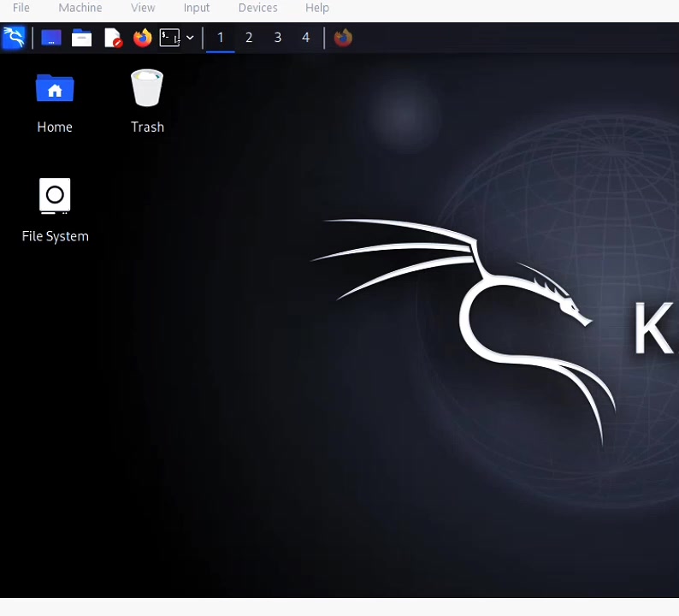Click the "File System" desktop label
The height and width of the screenshot is (616, 679).
(x=56, y=236)
